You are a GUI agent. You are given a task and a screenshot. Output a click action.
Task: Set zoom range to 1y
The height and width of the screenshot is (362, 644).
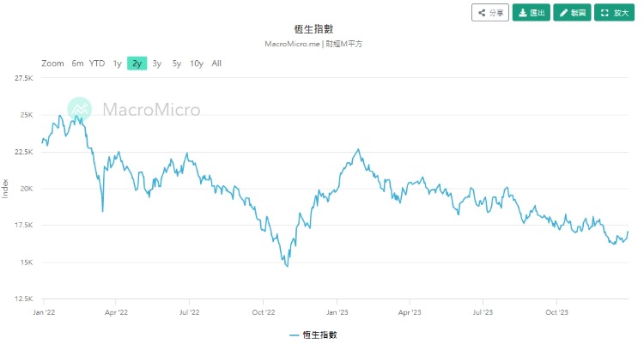(x=117, y=63)
